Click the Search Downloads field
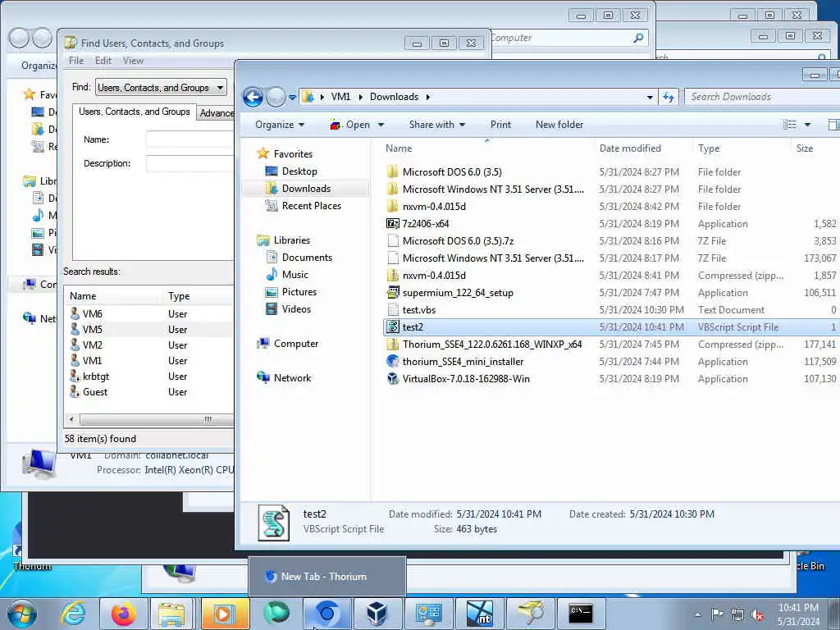This screenshot has height=630, width=840. coord(762,97)
